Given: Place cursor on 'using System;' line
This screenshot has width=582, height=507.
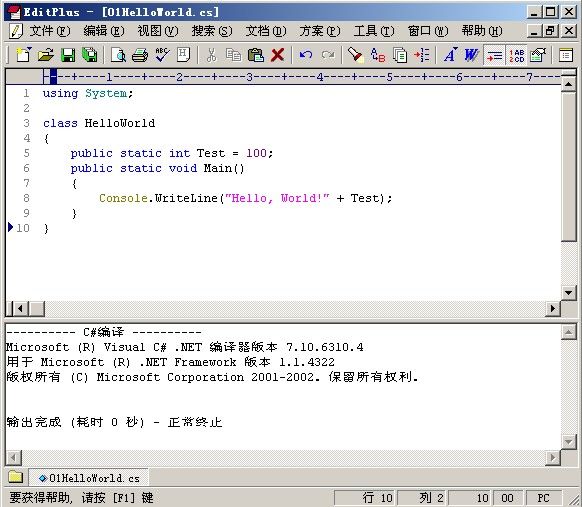Looking at the screenshot, I should (88, 93).
